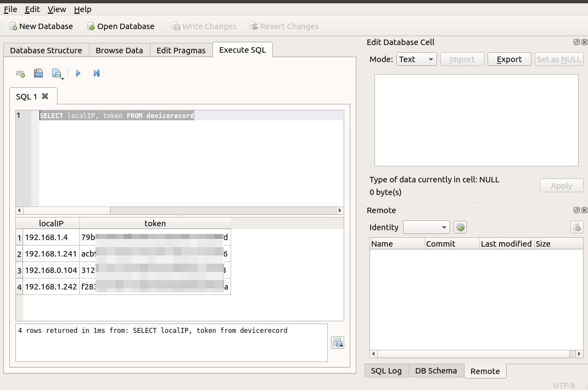This screenshot has width=588, height=390.
Task: Select cell 192.168.1.242
Action: (52, 287)
